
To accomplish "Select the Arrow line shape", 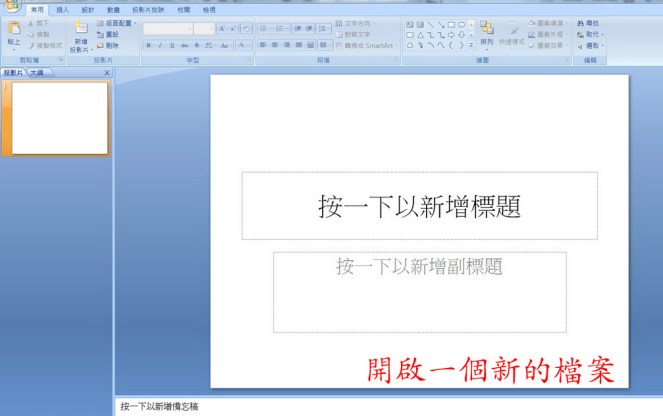I will 441,25.
